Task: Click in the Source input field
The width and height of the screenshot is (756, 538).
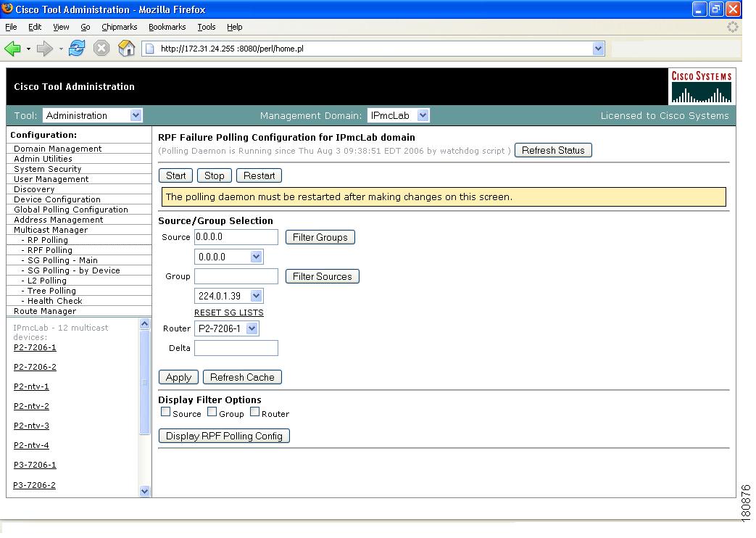Action: [x=236, y=237]
